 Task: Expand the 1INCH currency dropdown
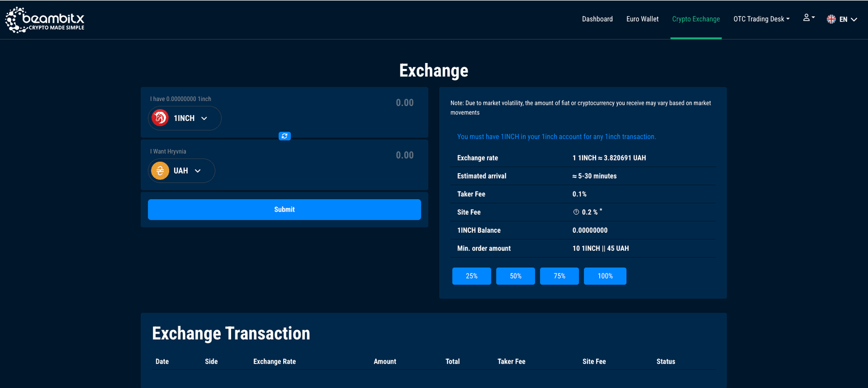(x=184, y=118)
